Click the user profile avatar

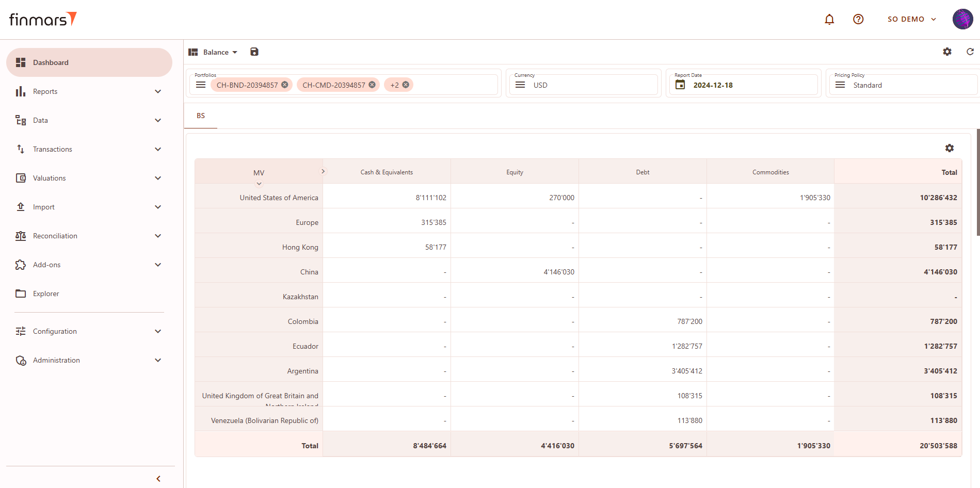pos(962,20)
